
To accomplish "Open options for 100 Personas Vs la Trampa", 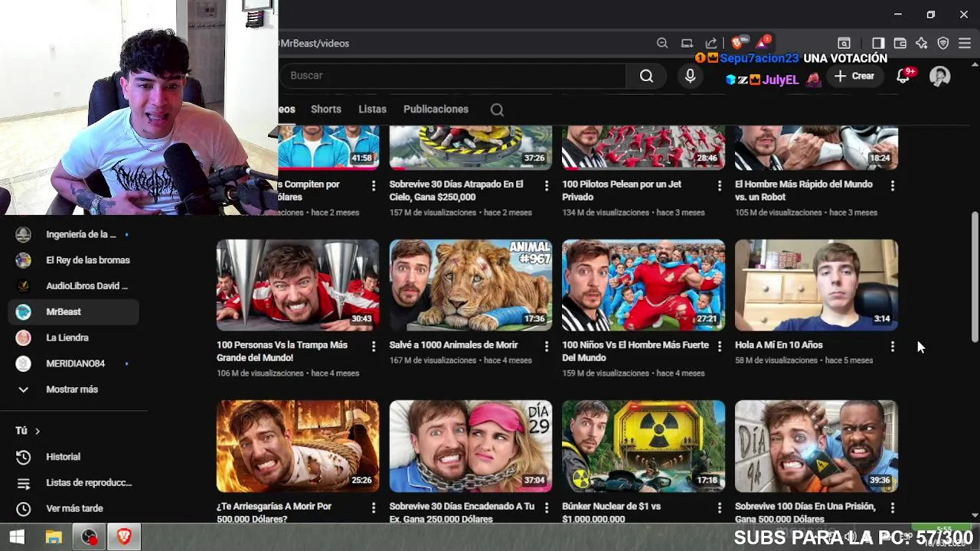I will 373,346.
